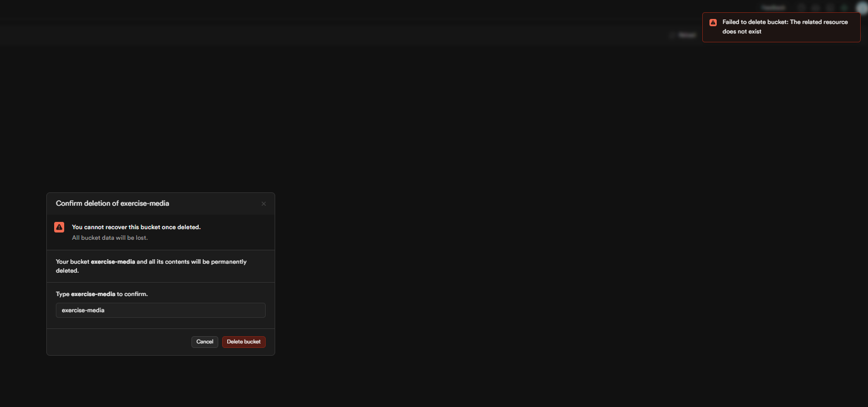Viewport: 868px width, 407px height.
Task: Click the dialog title Confirm deletion of exercise-media
Action: tap(112, 203)
